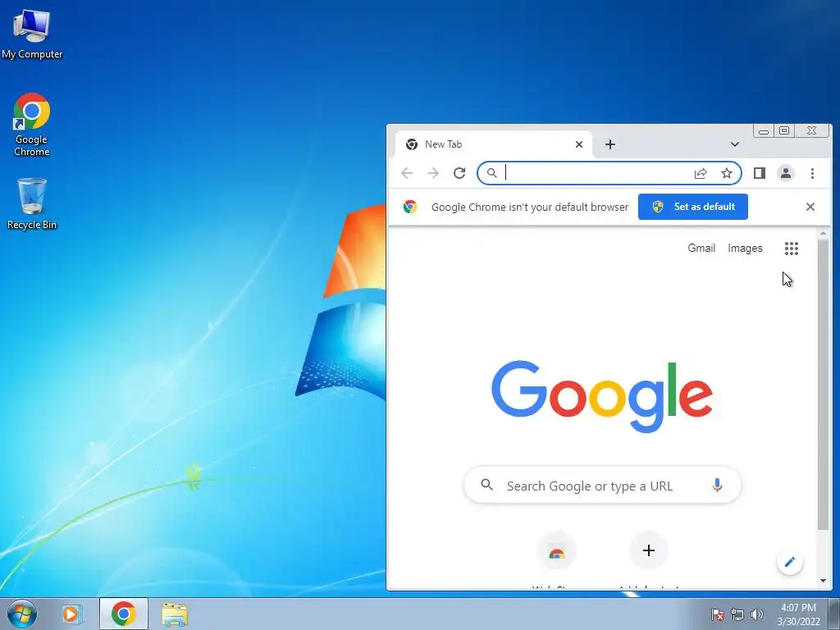
Task: Click the Search Google or type a URL box
Action: click(602, 486)
